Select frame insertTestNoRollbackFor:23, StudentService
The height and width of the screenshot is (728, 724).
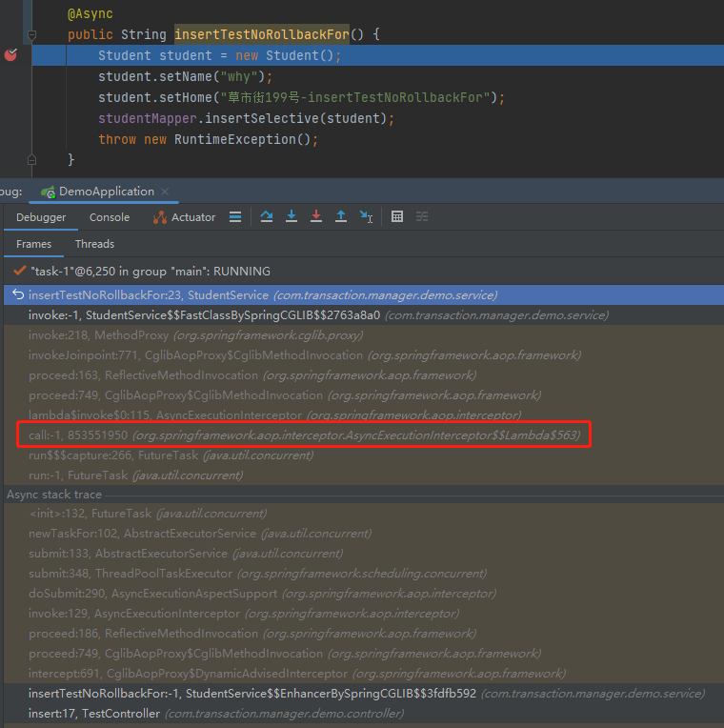pos(364,295)
